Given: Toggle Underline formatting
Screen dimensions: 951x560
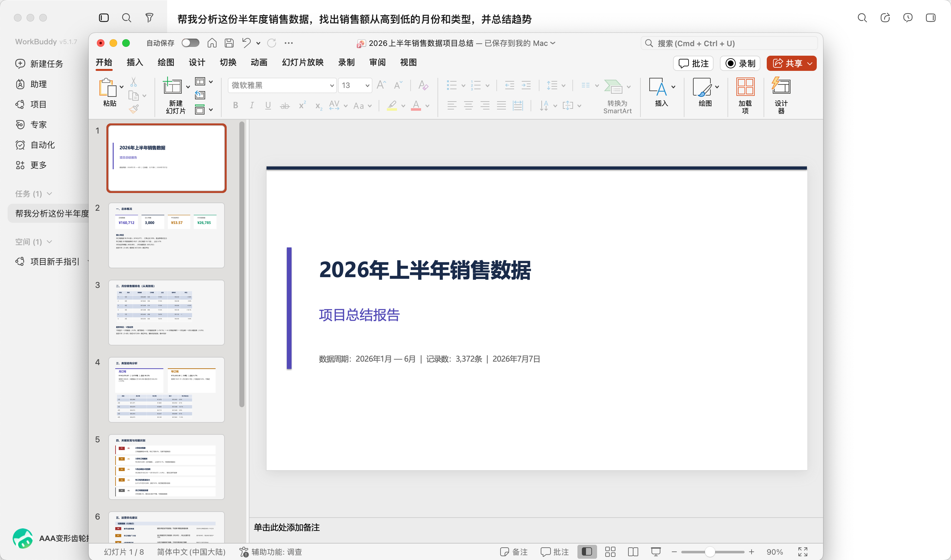Looking at the screenshot, I should (x=268, y=105).
